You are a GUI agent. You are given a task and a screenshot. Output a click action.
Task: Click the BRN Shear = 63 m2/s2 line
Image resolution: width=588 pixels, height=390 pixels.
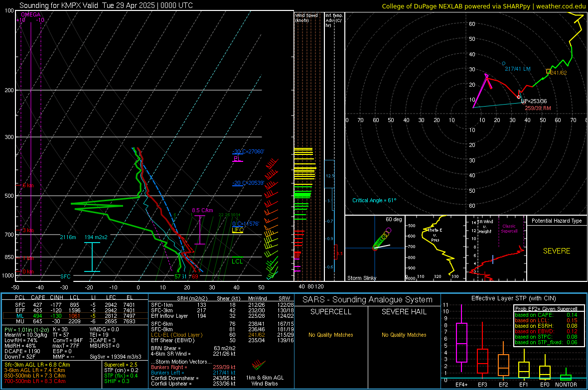193,348
